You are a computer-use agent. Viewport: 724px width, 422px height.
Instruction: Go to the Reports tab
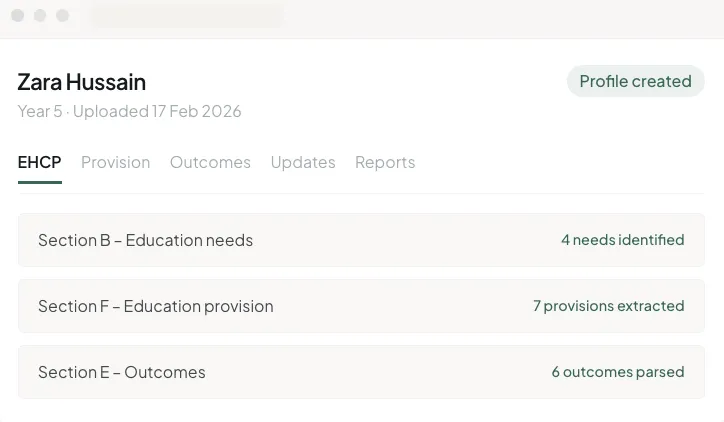(385, 163)
